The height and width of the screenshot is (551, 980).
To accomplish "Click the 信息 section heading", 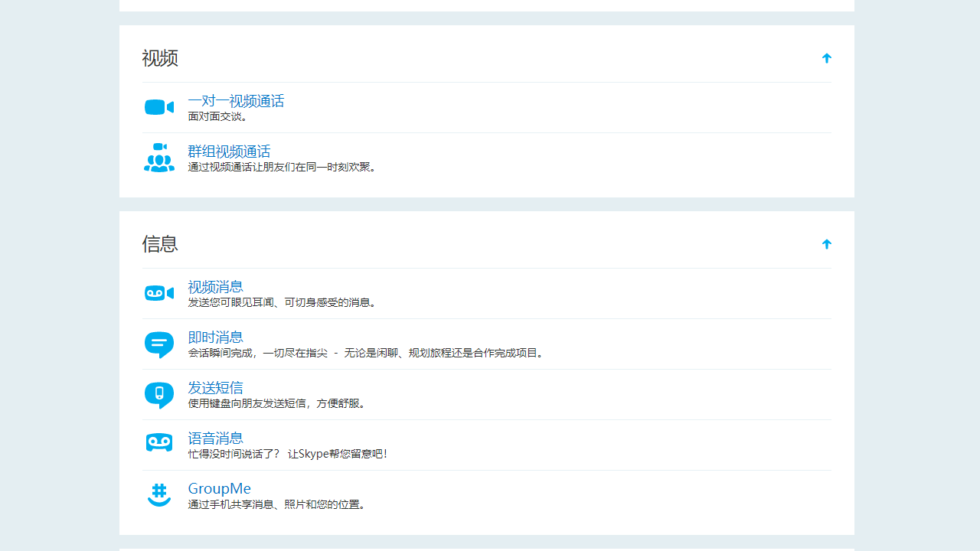I will (x=160, y=243).
